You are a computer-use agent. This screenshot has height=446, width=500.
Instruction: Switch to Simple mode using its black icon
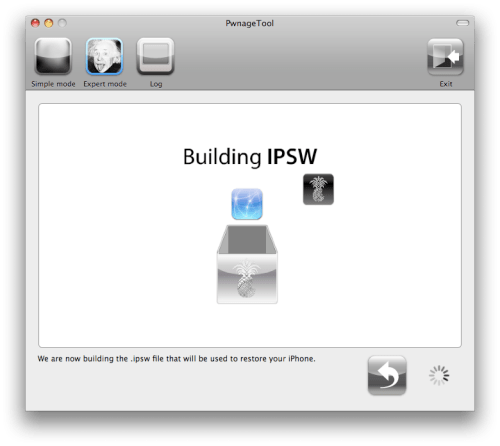coord(53,56)
